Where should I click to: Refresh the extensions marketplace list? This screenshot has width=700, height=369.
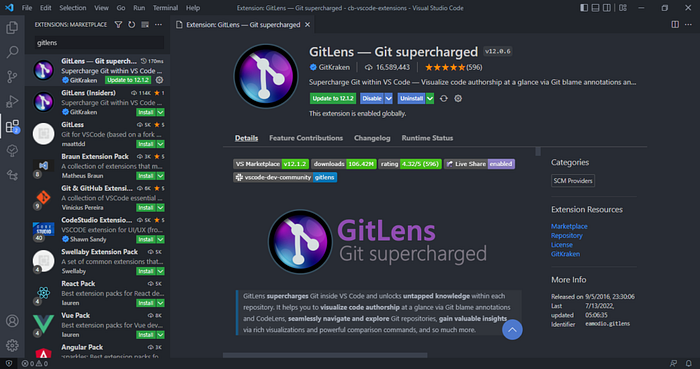132,25
